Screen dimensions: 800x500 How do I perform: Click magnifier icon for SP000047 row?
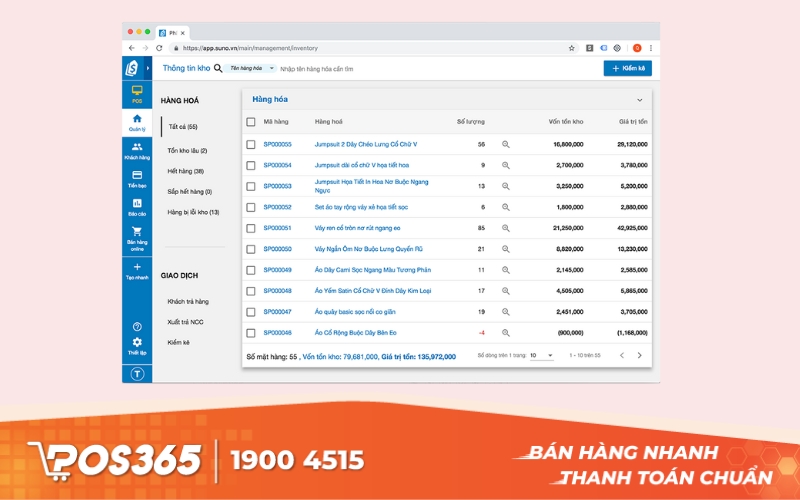[506, 312]
